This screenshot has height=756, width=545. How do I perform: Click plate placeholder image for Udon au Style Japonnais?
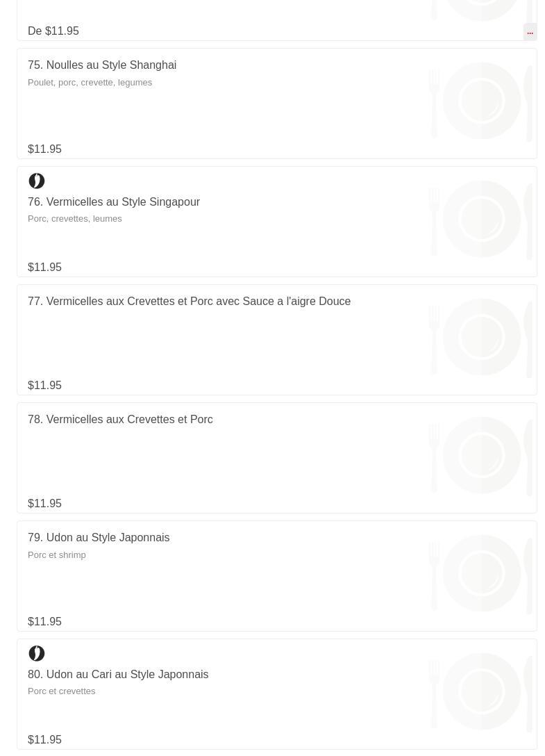coord(482,574)
